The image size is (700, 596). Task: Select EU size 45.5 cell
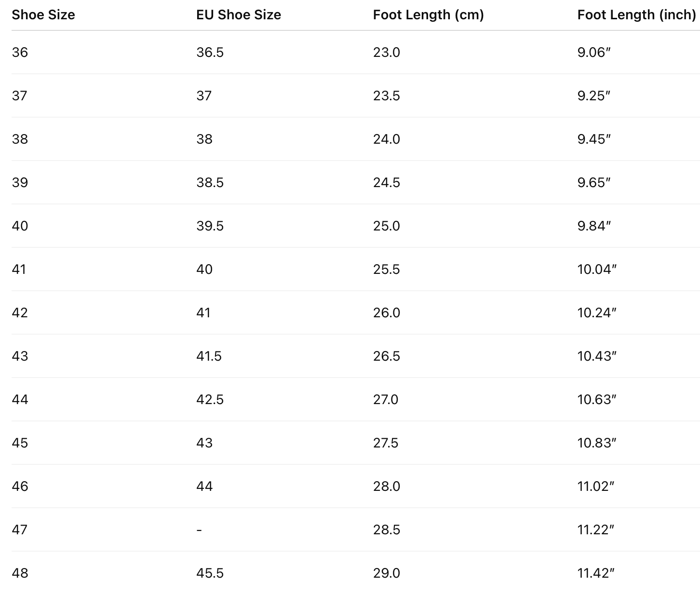[210, 573]
